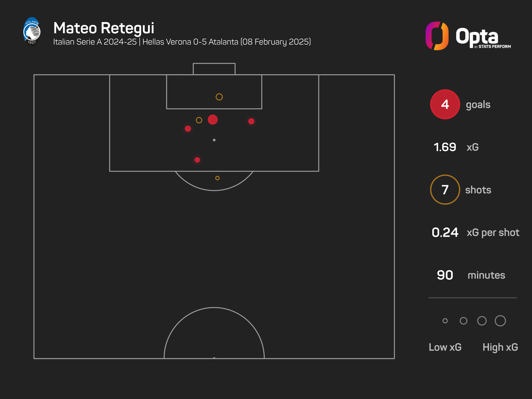Image resolution: width=532 pixels, height=399 pixels.
Task: Select the largest red goal marker
Action: 213,120
